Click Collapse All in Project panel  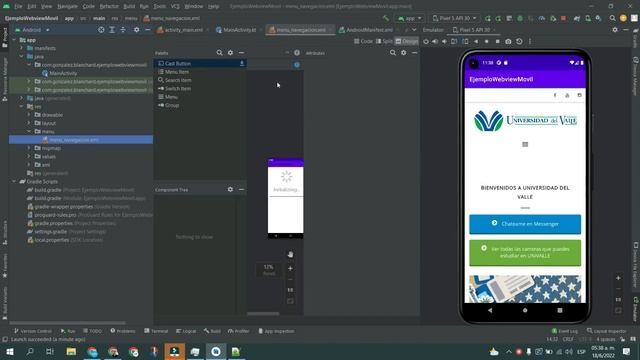[x=123, y=30]
